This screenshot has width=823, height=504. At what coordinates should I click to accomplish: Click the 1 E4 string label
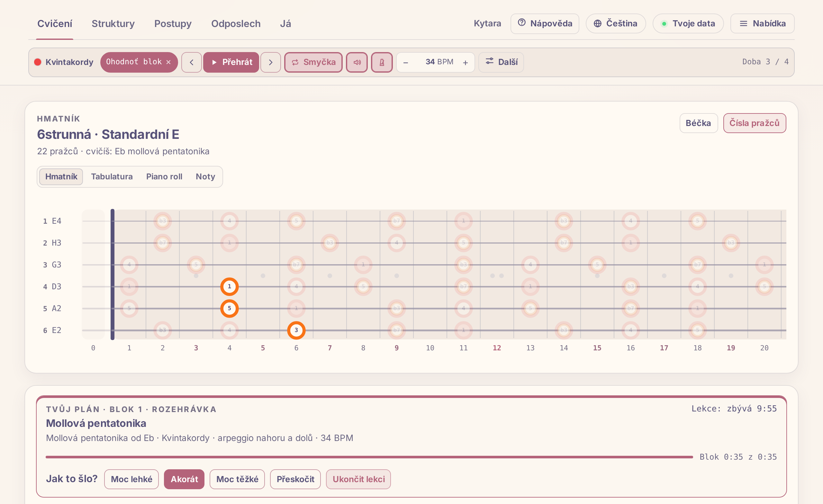point(52,221)
